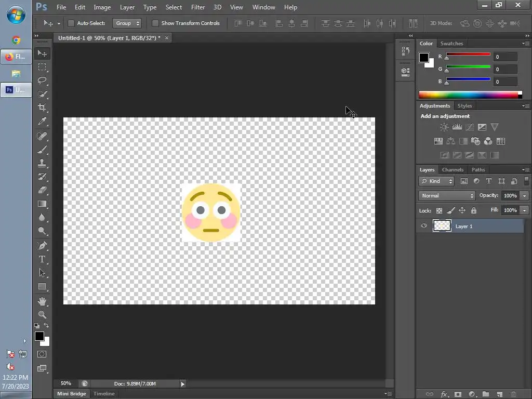Select the Zoom tool
The width and height of the screenshot is (532, 399).
click(x=42, y=314)
